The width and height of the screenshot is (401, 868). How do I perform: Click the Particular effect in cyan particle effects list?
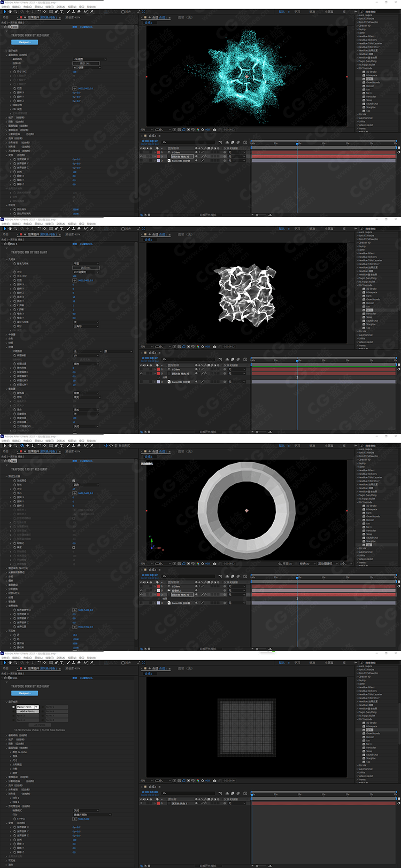click(371, 97)
